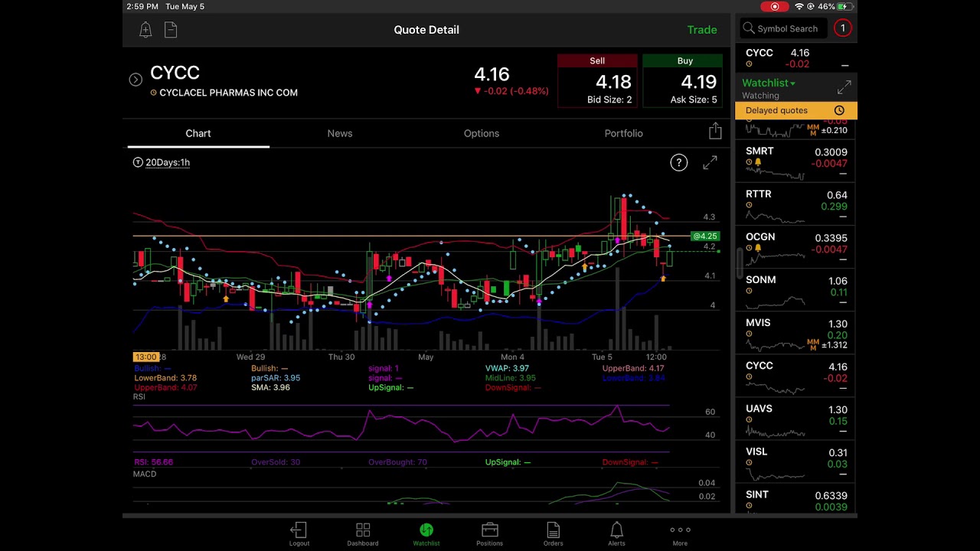
Task: Select UAVS in the watchlist
Action: tap(796, 418)
